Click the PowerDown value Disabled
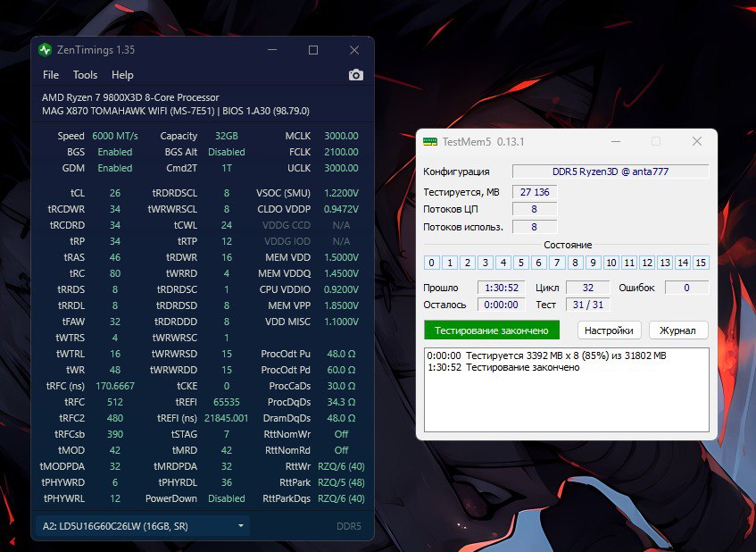Screen dimensions: 756x552 click(x=227, y=498)
